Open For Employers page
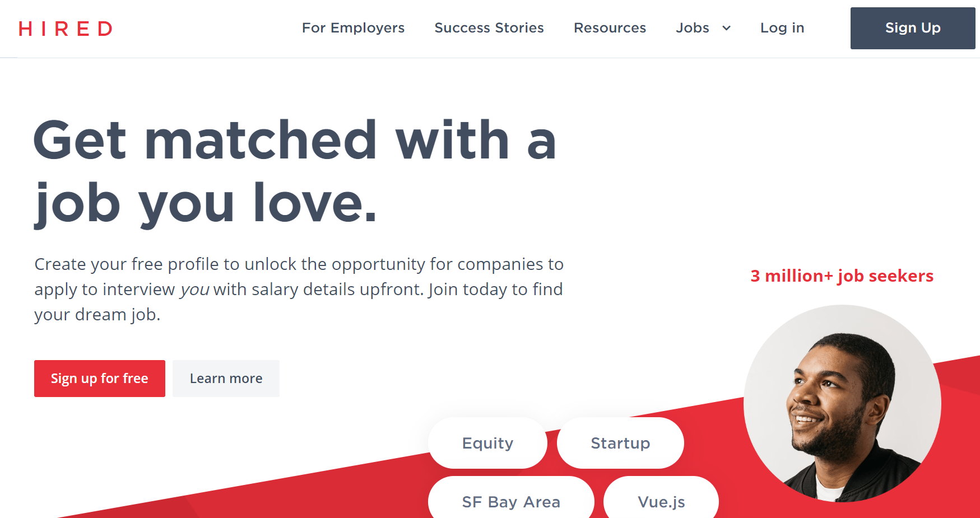The image size is (980, 518). (x=353, y=28)
